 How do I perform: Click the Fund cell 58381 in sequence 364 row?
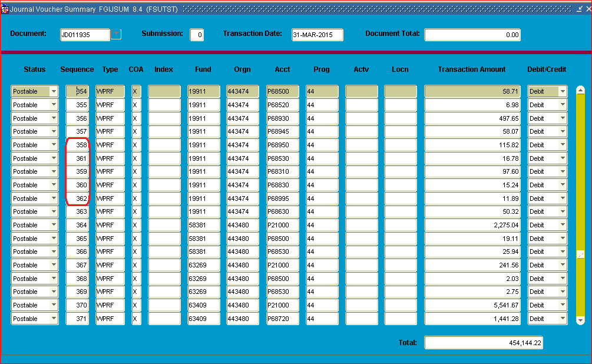coord(203,225)
